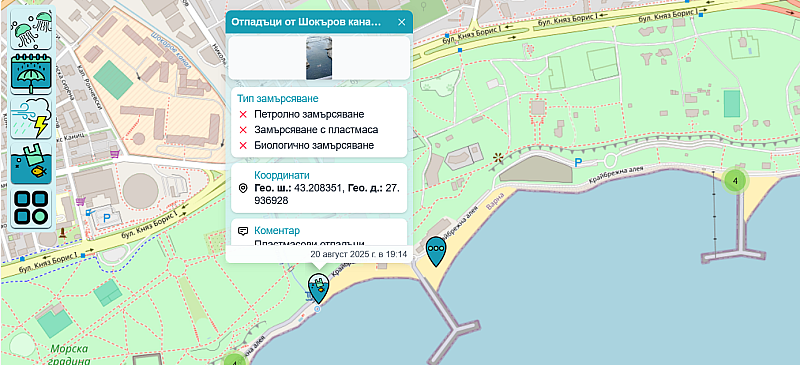Click the Петролно замърсяване X mark
This screenshot has width=800, height=365.
coord(243,114)
